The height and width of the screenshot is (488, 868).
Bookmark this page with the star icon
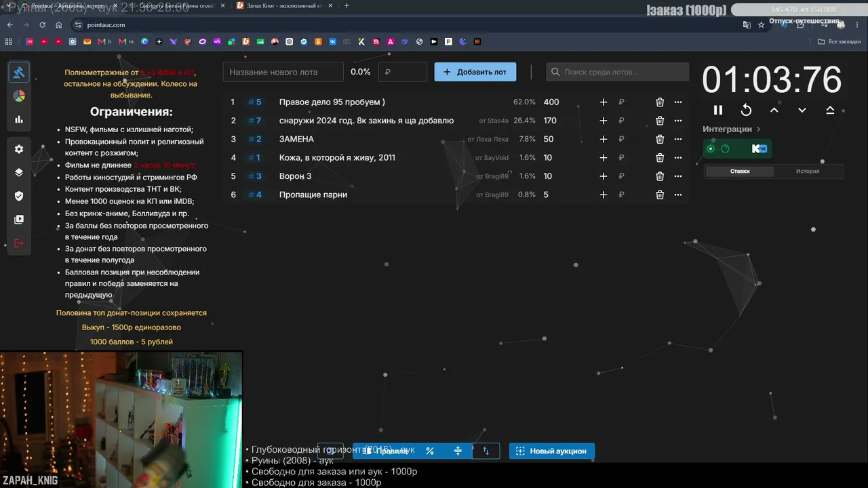click(x=762, y=25)
